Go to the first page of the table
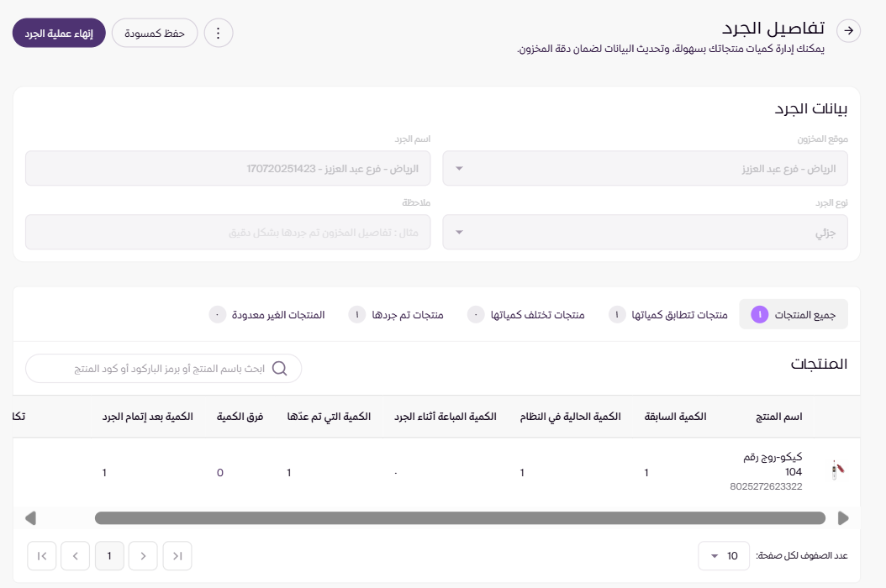 pyautogui.click(x=177, y=555)
